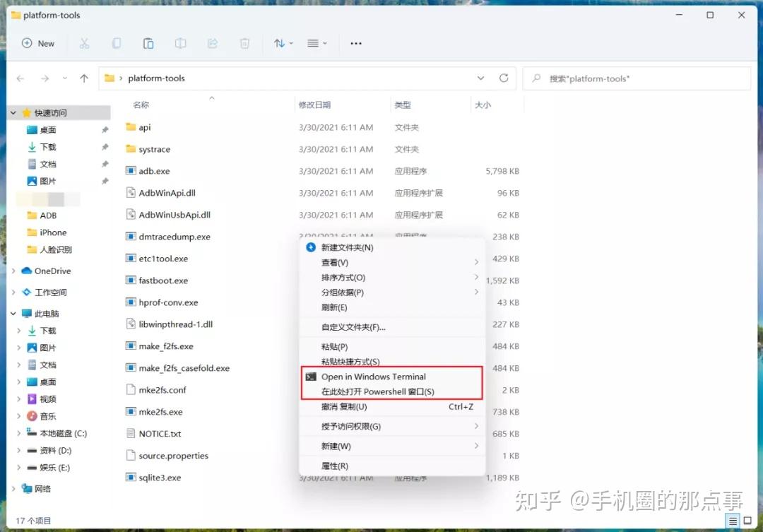Click the New button in the toolbar
The image size is (763, 532).
pyautogui.click(x=39, y=43)
